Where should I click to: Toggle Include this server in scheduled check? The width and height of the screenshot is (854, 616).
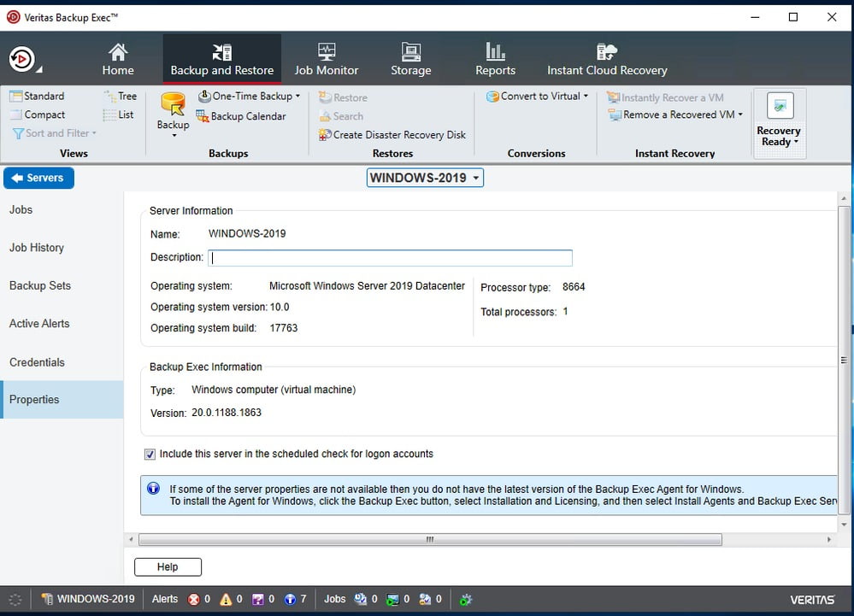(x=150, y=454)
